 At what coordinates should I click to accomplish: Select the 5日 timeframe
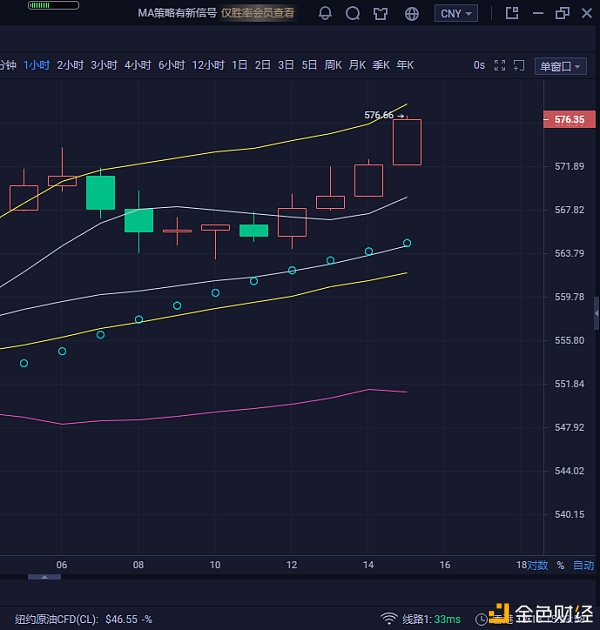pos(309,65)
